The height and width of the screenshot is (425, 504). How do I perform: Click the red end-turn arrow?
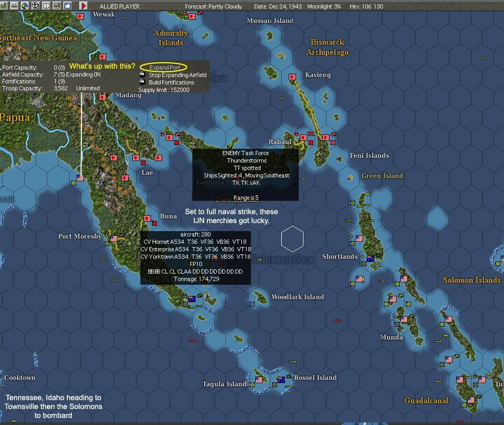coord(83,6)
